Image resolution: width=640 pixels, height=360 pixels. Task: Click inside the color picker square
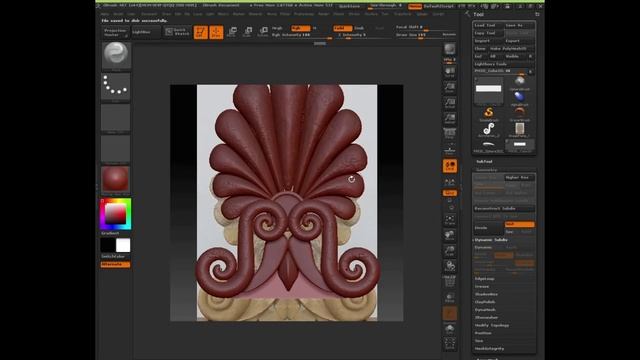(116, 213)
